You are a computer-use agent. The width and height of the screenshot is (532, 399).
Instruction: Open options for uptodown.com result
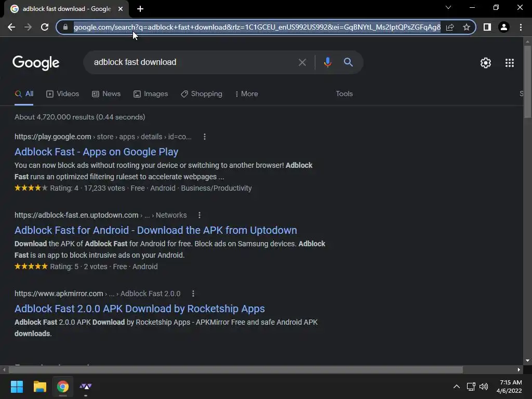pos(199,215)
